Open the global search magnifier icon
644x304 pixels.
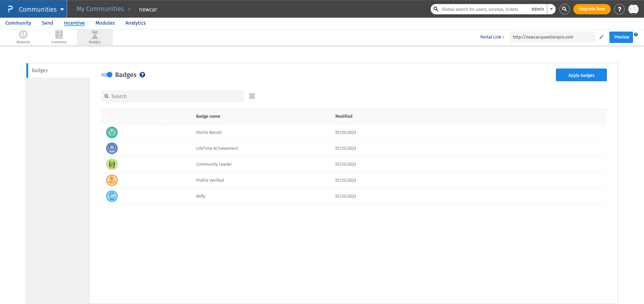pyautogui.click(x=564, y=9)
